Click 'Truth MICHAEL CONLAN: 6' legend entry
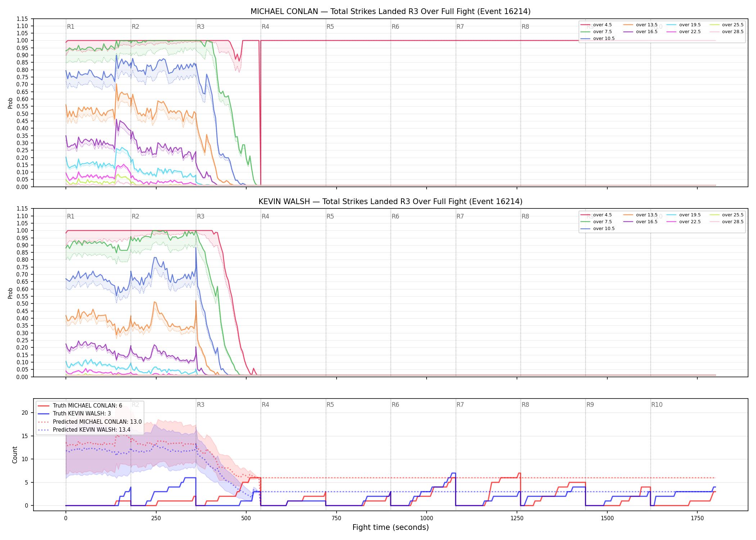 point(80,406)
